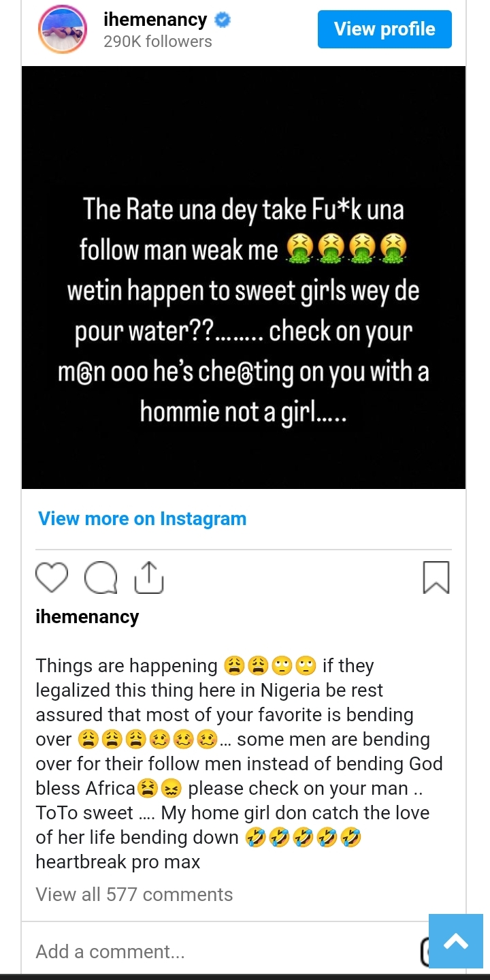Click the View profile button
This screenshot has height=980, width=490.
(x=385, y=29)
